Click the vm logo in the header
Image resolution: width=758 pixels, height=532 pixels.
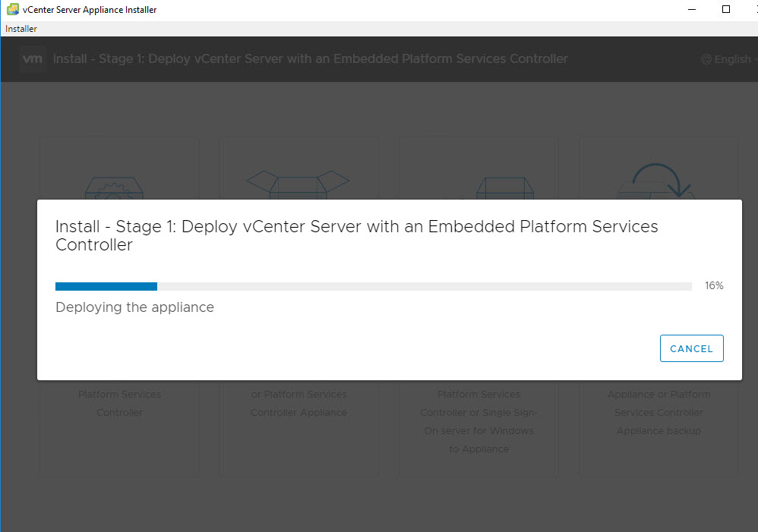33,59
